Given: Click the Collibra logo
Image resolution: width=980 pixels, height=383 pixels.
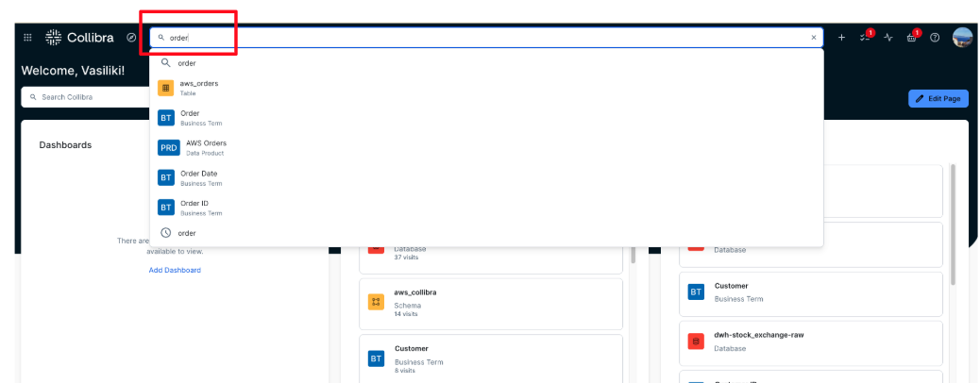Looking at the screenshot, I should pyautogui.click(x=80, y=38).
